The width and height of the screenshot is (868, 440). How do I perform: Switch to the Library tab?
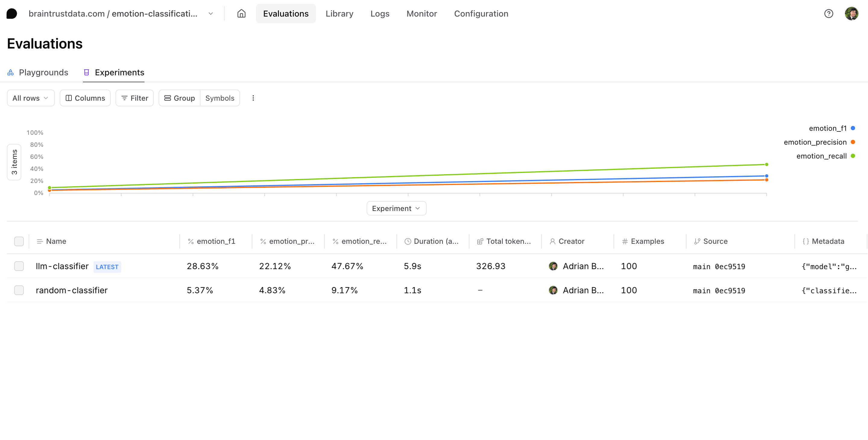click(339, 14)
